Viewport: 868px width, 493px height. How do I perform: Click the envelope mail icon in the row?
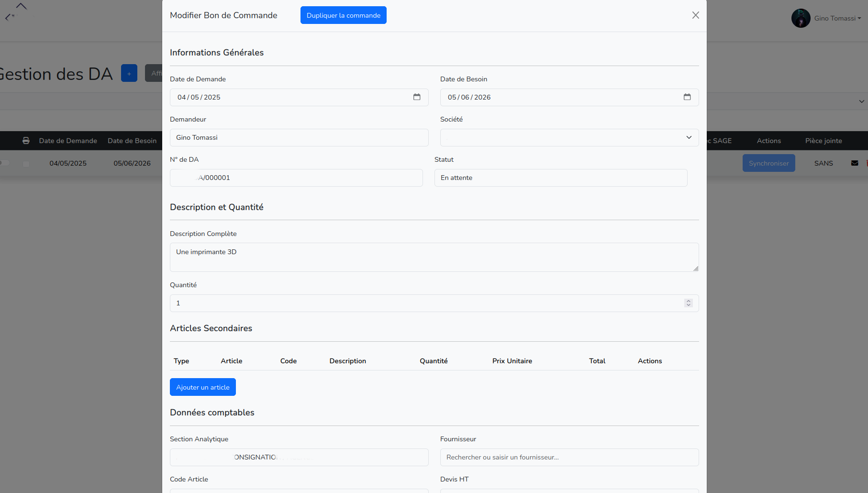coord(855,163)
